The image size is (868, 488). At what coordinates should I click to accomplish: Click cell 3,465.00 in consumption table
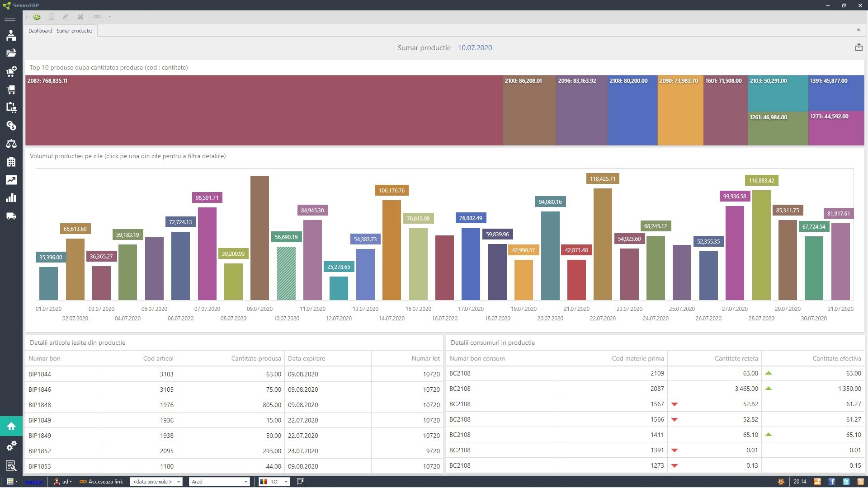tap(714, 389)
